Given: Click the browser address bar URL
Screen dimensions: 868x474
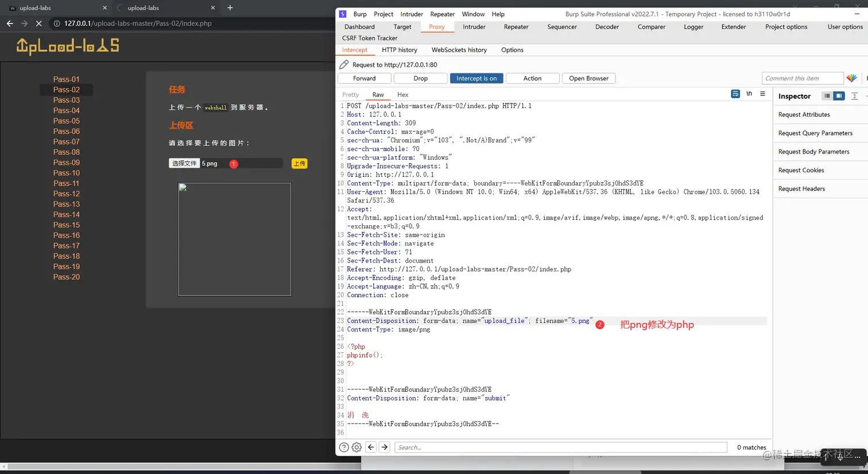Looking at the screenshot, I should click(x=138, y=24).
